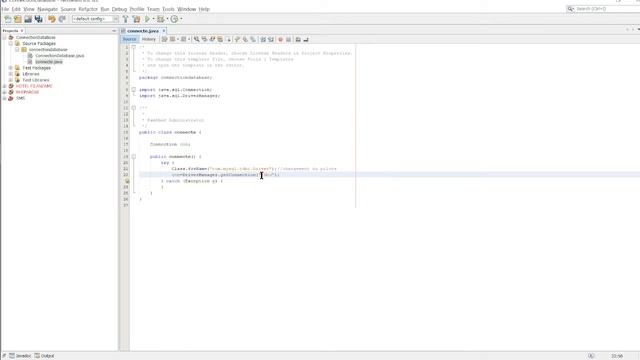Click the Undo arrow icon
This screenshot has height=360, width=640.
(x=52, y=19)
